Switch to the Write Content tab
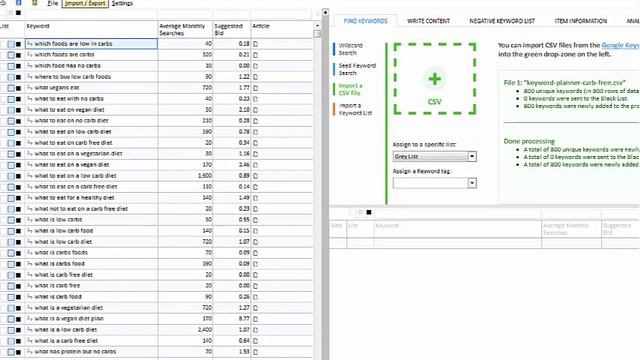Screen dimensions: 640x360 point(428,21)
